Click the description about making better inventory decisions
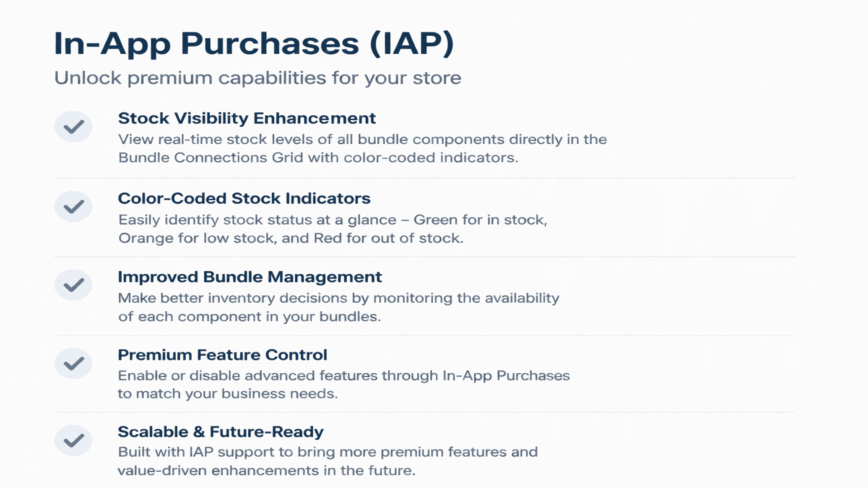The width and height of the screenshot is (868, 488). coord(338,307)
